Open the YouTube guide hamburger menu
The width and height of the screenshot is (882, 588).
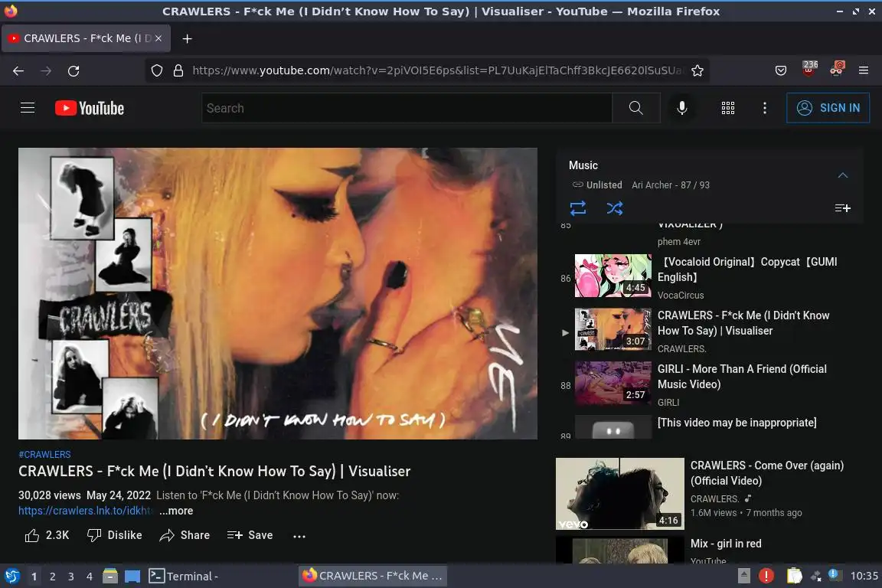[x=28, y=107]
